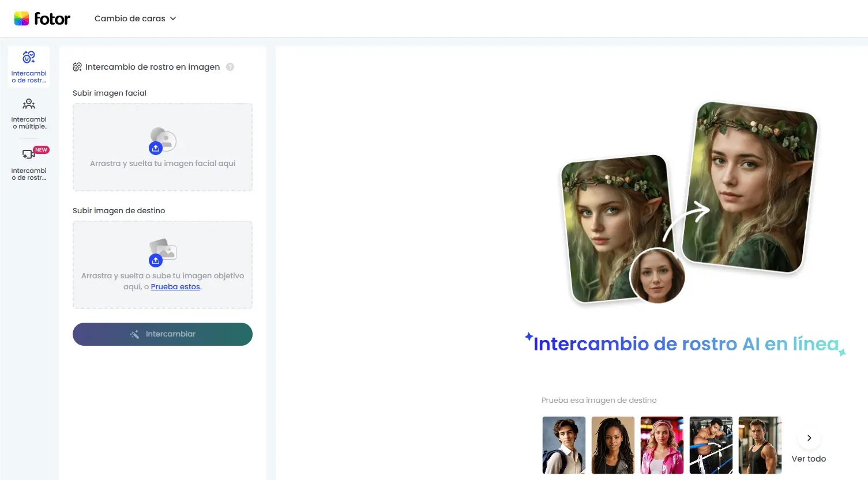Image resolution: width=868 pixels, height=480 pixels.
Task: Click Ver todo to see all samples
Action: pos(809,459)
